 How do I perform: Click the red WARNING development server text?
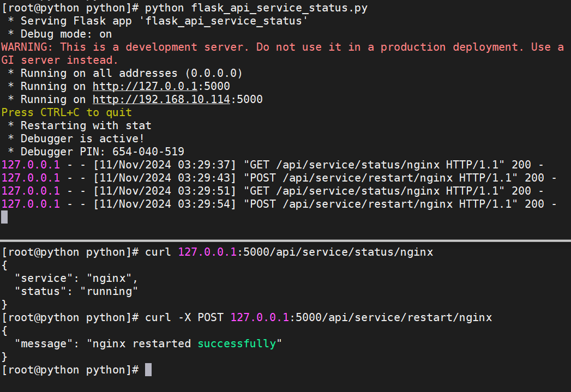coord(283,47)
